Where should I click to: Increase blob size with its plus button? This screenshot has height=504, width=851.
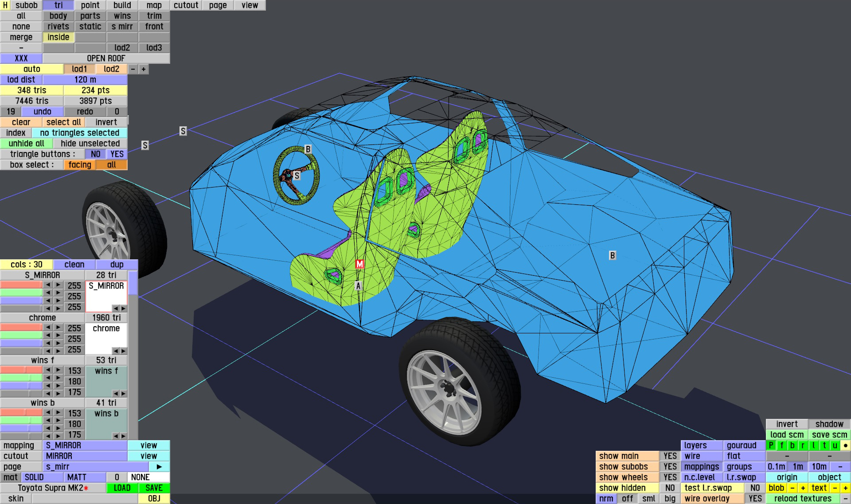click(803, 488)
